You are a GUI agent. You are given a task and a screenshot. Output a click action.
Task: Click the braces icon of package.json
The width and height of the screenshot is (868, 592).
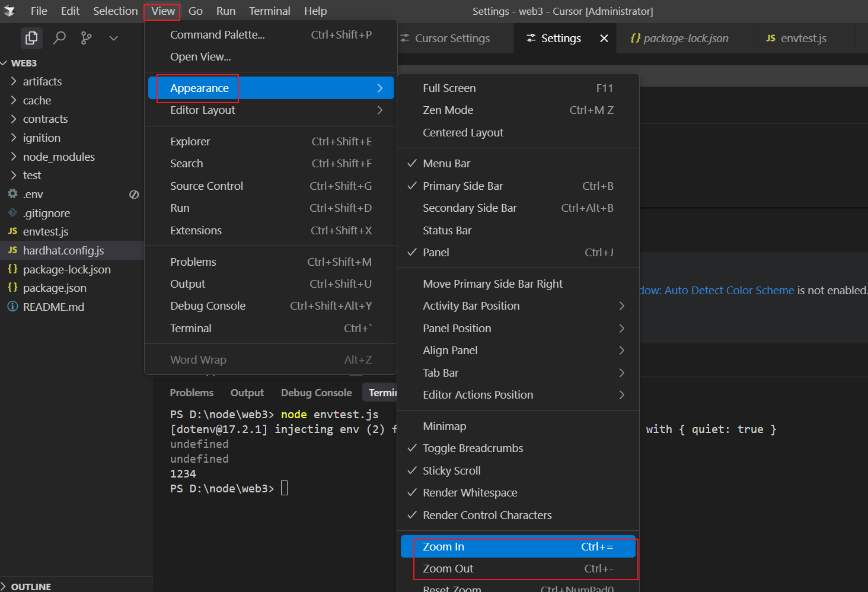click(x=12, y=288)
